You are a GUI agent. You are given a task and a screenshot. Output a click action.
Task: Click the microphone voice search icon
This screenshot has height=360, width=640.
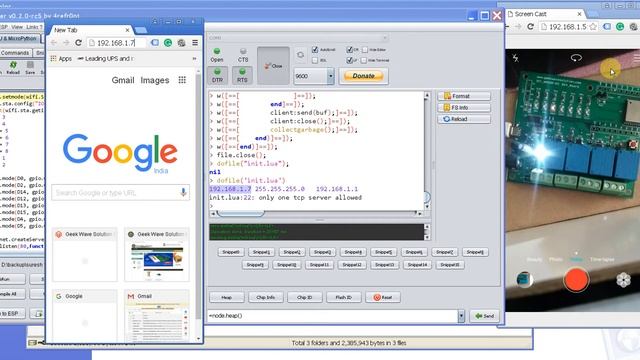click(x=183, y=192)
